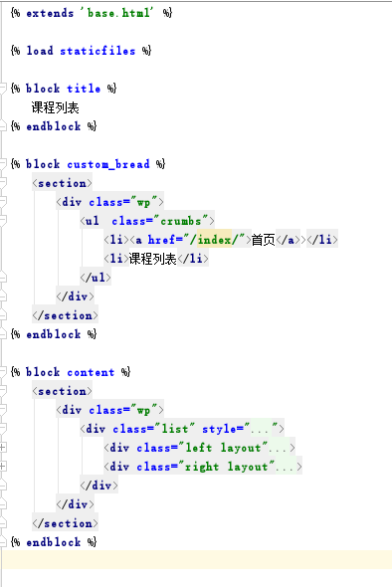
Task: Collapse the ul class crumbs fold marker
Action: [x=3, y=221]
